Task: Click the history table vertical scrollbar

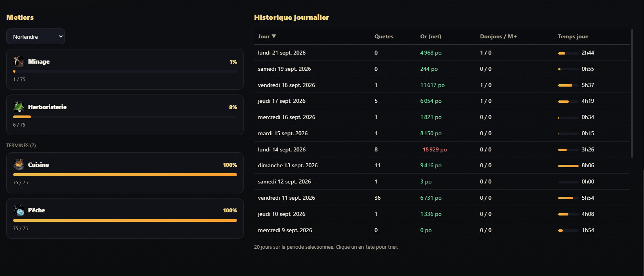Action: 632,93
